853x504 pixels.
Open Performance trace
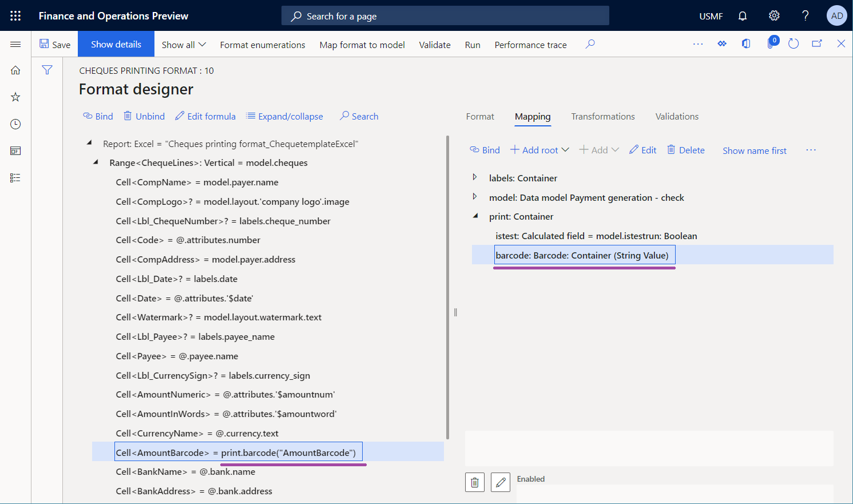click(x=531, y=45)
